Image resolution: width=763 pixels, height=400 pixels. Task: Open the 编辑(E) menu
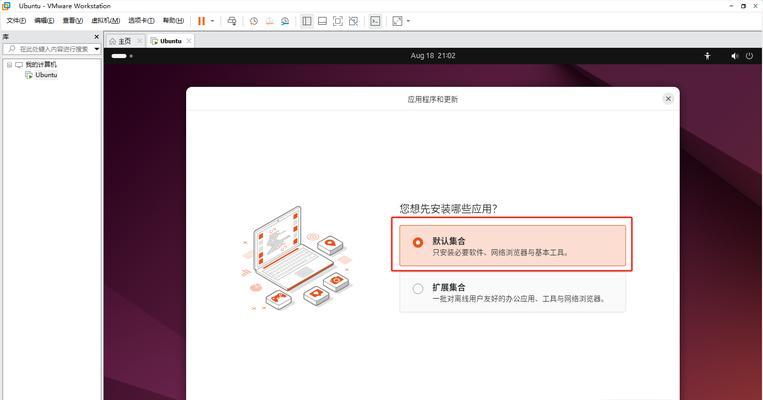pyautogui.click(x=44, y=20)
